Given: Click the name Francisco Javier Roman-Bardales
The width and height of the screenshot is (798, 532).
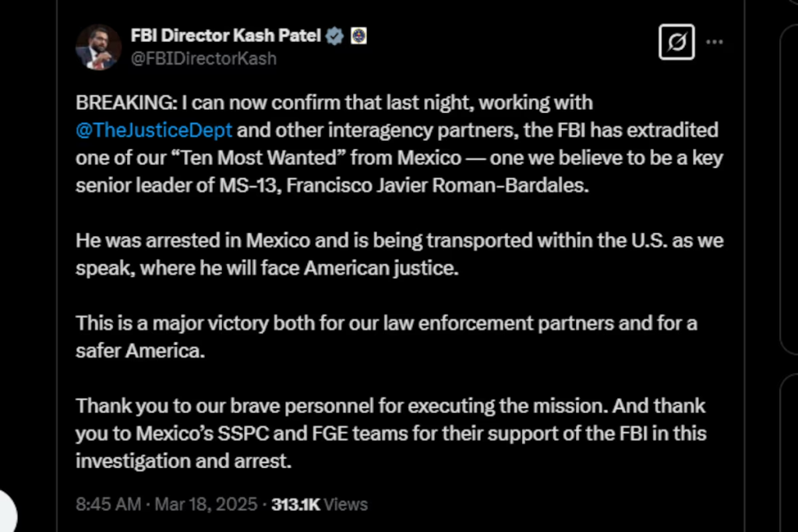Looking at the screenshot, I should click(437, 185).
